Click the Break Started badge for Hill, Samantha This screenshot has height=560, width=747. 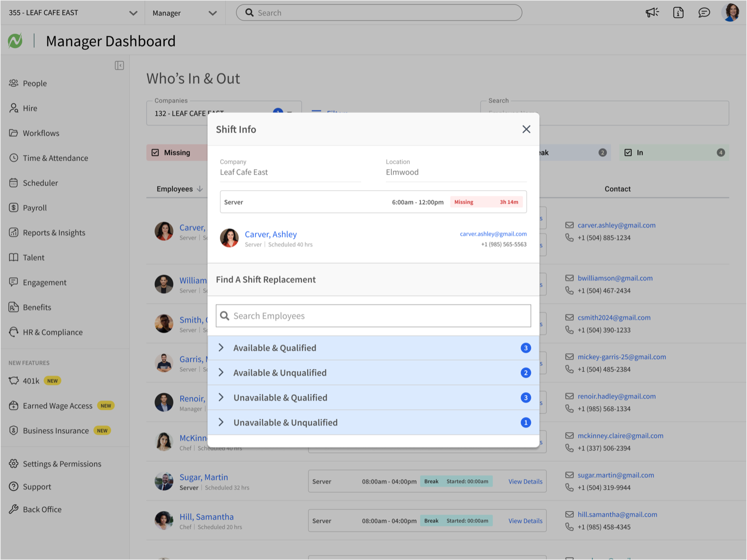(456, 520)
